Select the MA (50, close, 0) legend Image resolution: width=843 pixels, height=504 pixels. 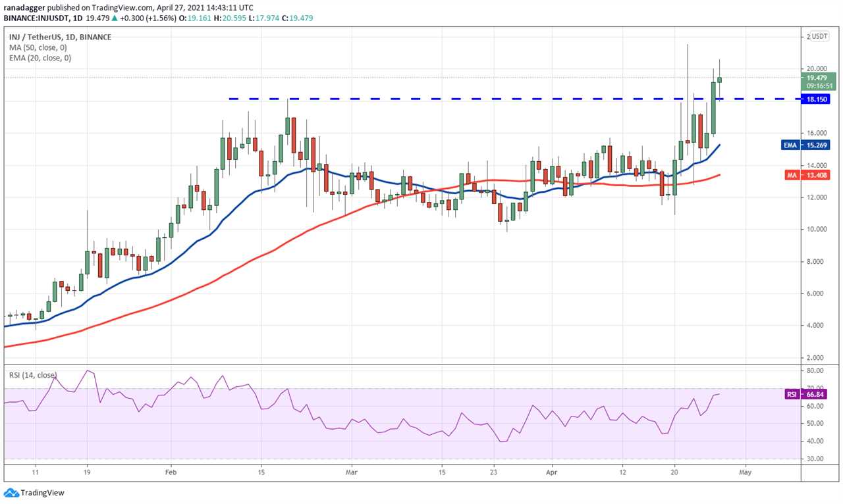[39, 47]
